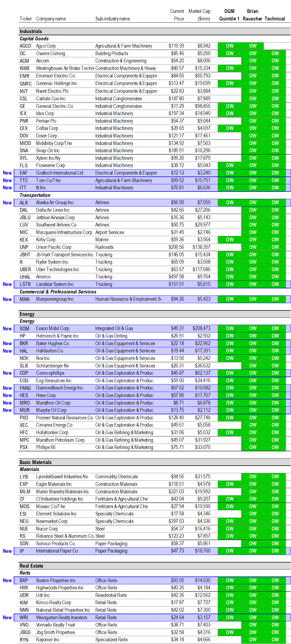Click the Brian Rauscher column header
Viewport: 291px width, 644px height.
click(x=252, y=15)
